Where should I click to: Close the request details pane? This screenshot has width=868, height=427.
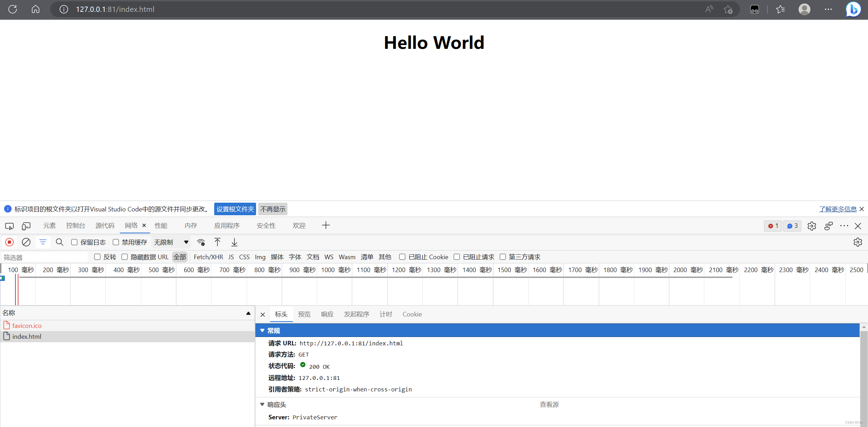pos(263,315)
